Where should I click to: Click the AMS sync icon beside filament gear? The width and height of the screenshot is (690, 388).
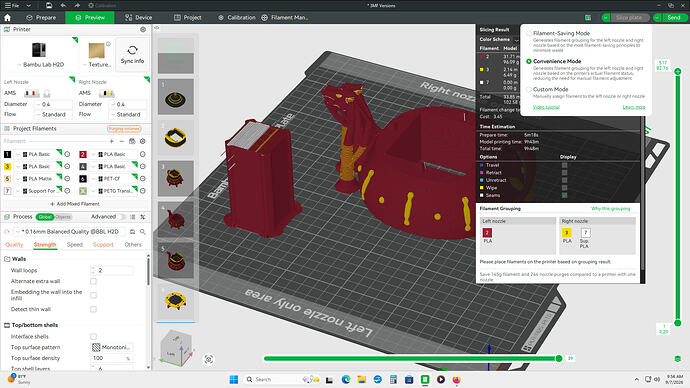point(132,141)
